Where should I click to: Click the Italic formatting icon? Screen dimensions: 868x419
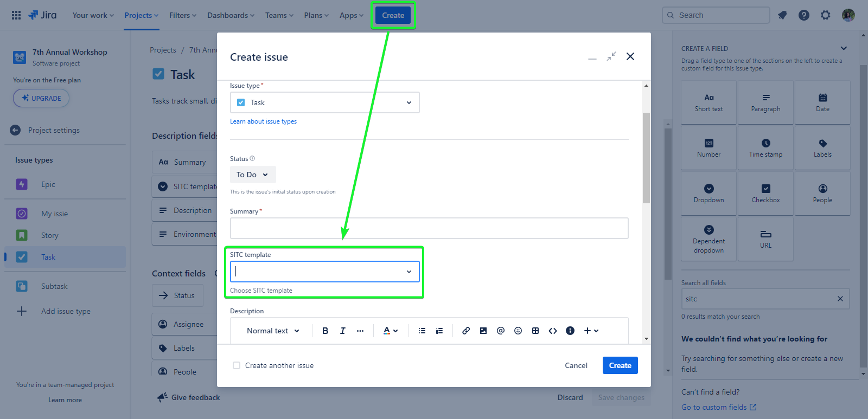(x=342, y=331)
